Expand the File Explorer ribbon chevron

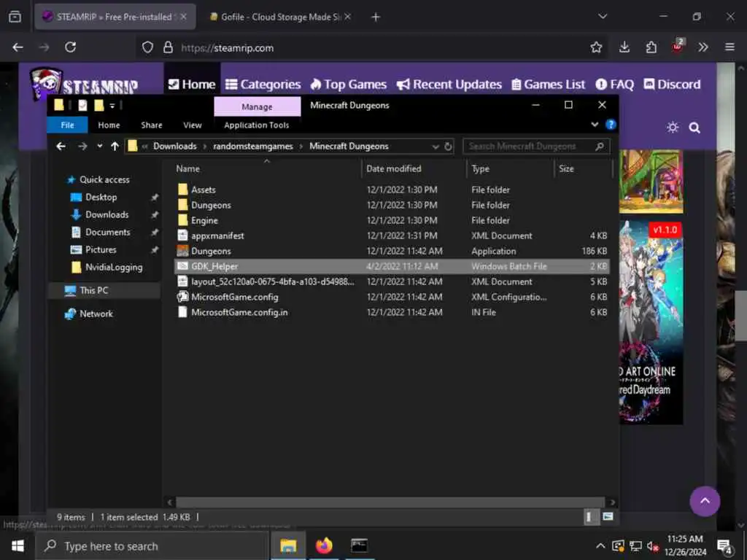click(x=594, y=125)
